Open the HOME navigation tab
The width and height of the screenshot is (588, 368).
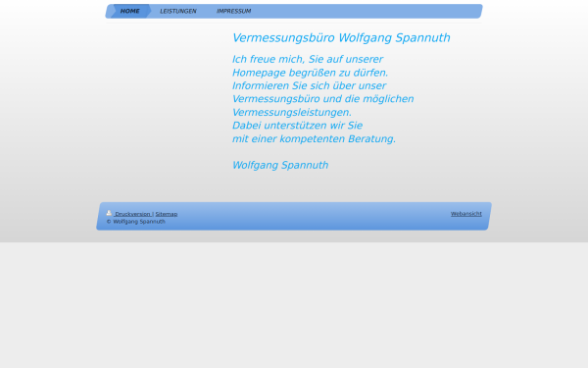129,11
